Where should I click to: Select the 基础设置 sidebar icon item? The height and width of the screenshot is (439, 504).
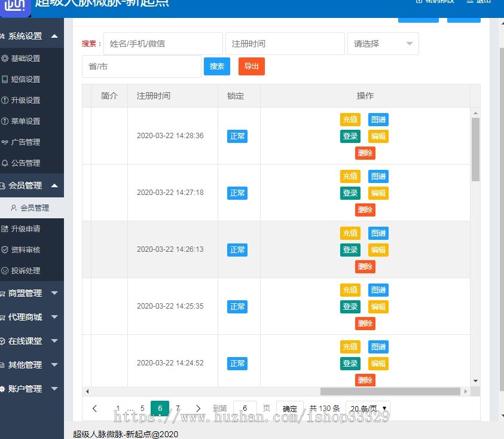(x=27, y=58)
